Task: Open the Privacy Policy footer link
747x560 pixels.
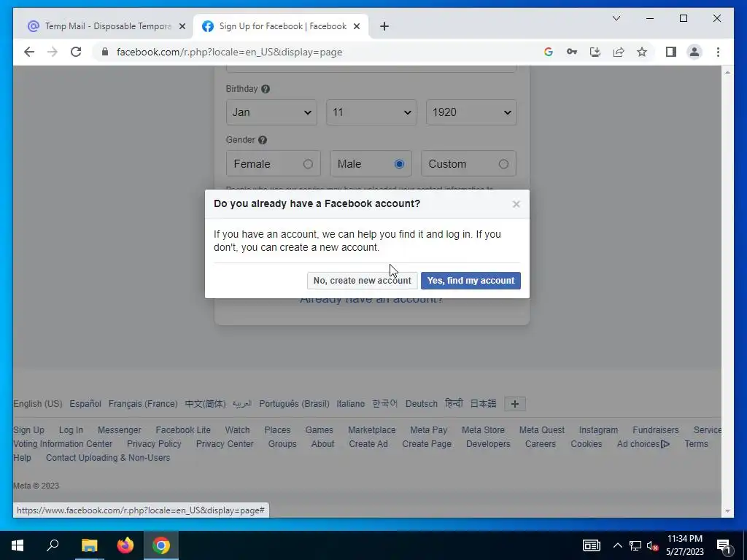Action: pyautogui.click(x=154, y=444)
